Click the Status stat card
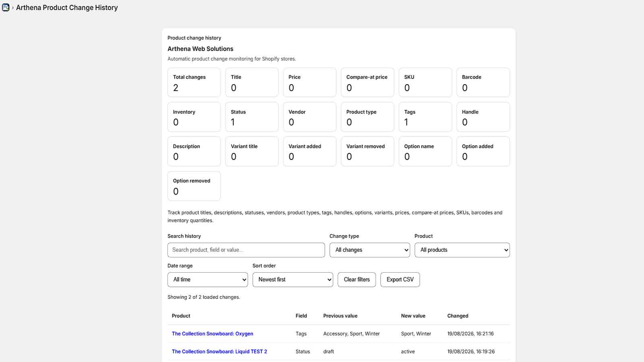The height and width of the screenshot is (362, 644). pyautogui.click(x=252, y=117)
